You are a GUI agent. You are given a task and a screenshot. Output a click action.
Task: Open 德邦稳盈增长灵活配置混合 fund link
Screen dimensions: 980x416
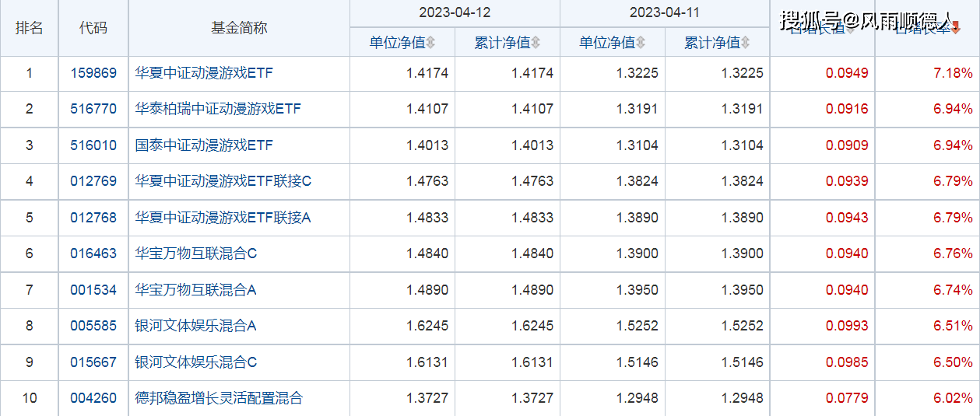(219, 398)
